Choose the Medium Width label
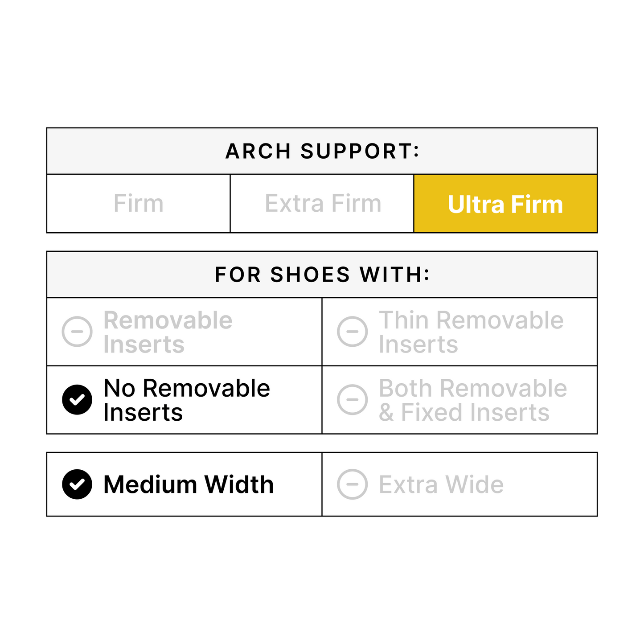This screenshot has height=644, width=644. tap(189, 484)
